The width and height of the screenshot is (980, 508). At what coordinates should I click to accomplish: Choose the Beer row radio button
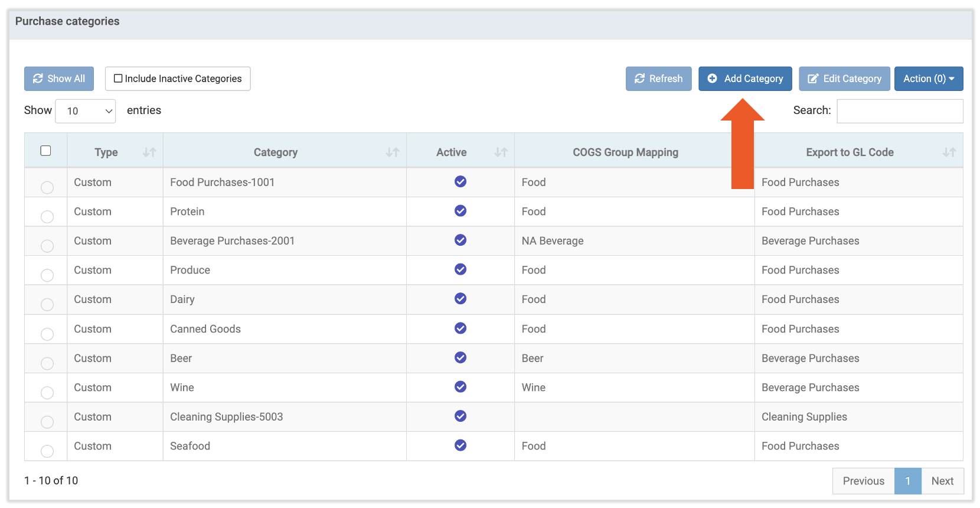47,363
